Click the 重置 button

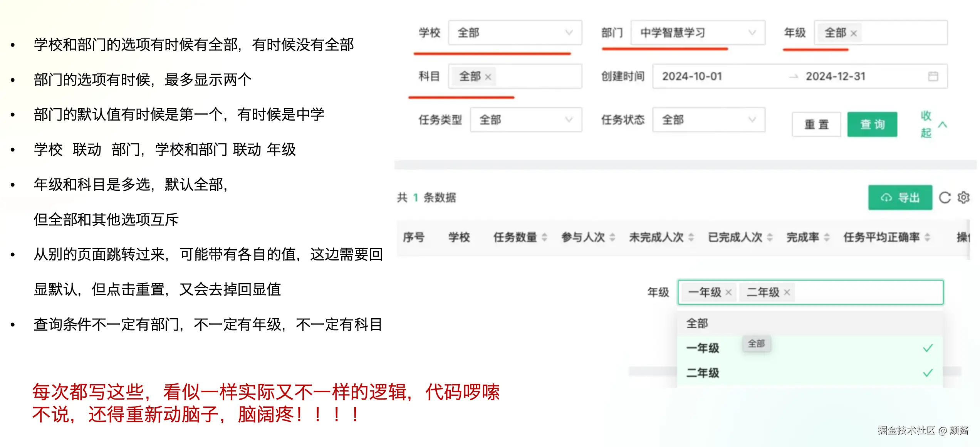pos(816,124)
